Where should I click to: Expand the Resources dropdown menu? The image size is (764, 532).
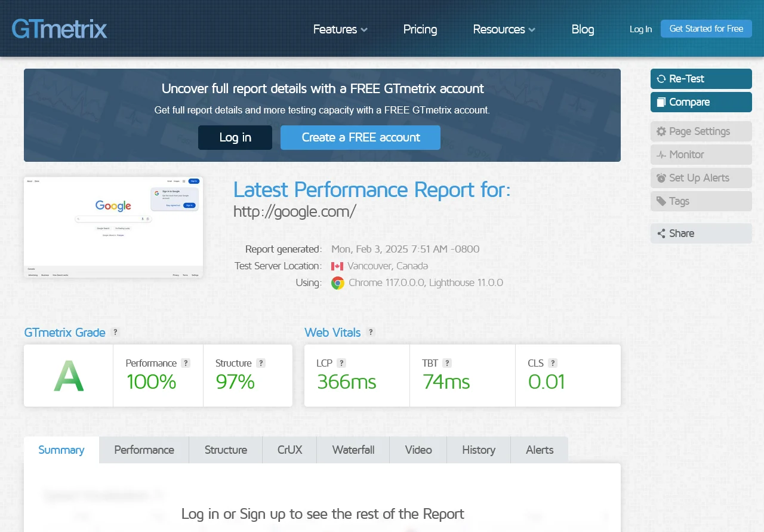pyautogui.click(x=504, y=29)
